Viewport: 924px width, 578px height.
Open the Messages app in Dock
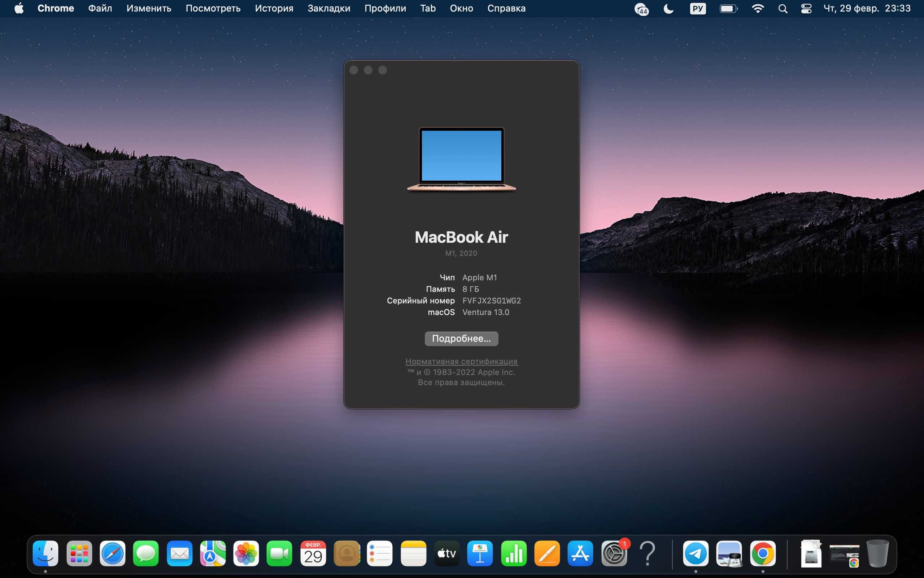(146, 553)
